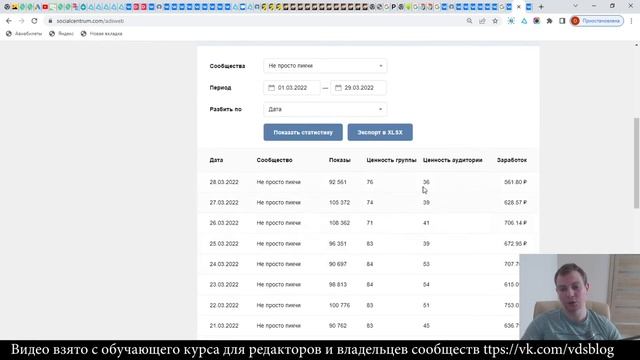Open the extensions puzzle piece menu
This screenshot has width=640, height=360.
[549, 21]
